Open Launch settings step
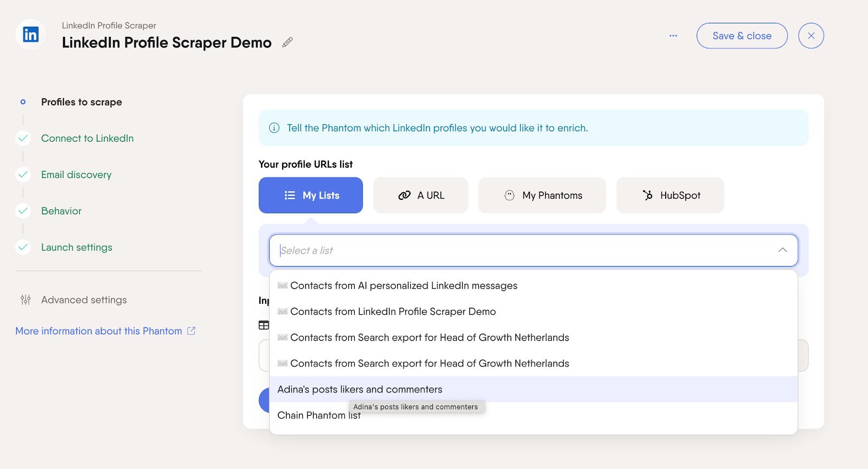 pyautogui.click(x=77, y=248)
